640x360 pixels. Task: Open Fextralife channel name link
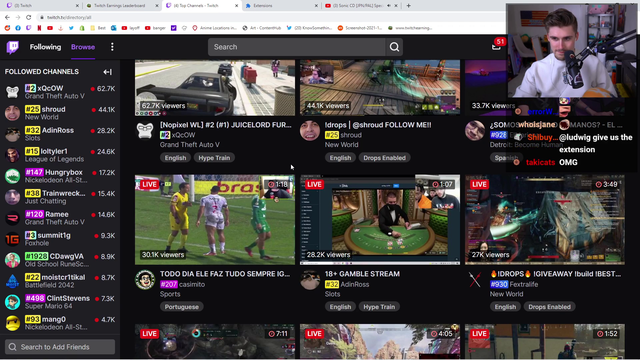point(524,284)
